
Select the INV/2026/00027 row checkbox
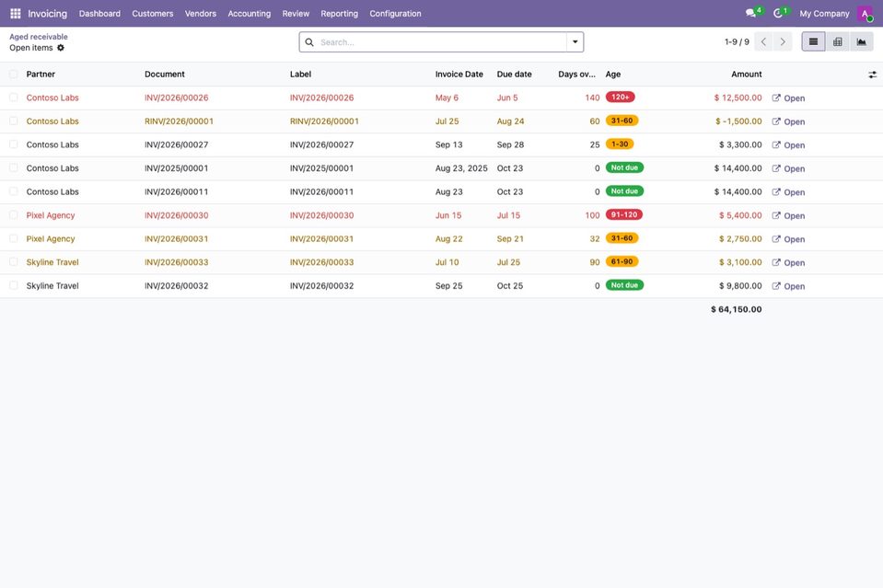[x=14, y=144]
